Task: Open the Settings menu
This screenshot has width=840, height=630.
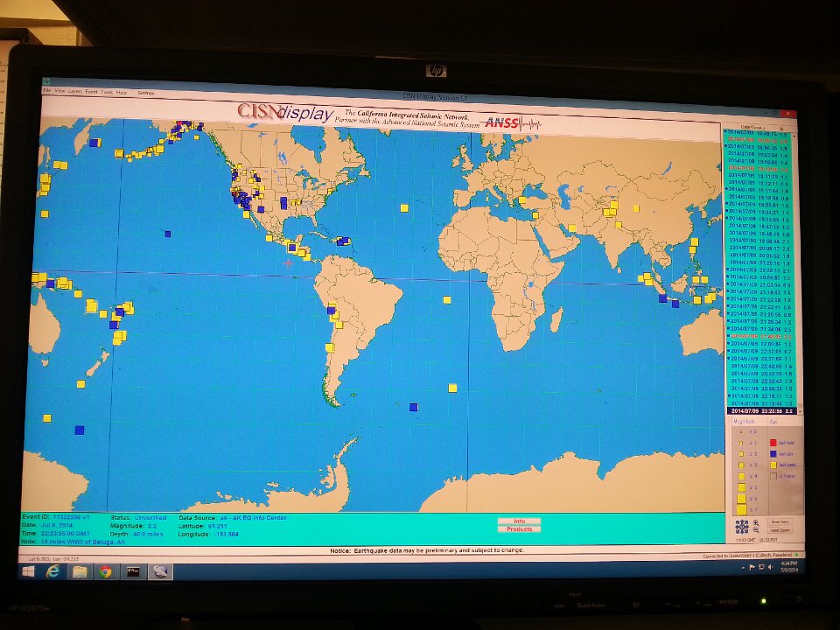Action: coord(145,92)
